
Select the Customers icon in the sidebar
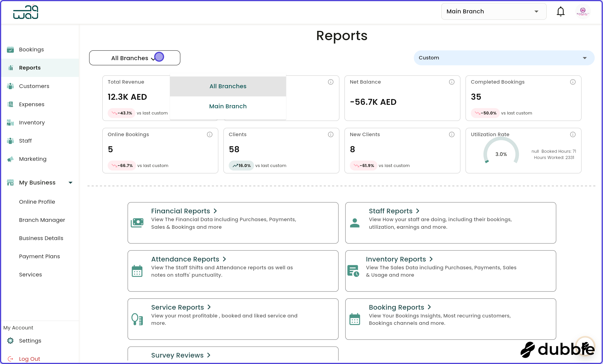[10, 86]
